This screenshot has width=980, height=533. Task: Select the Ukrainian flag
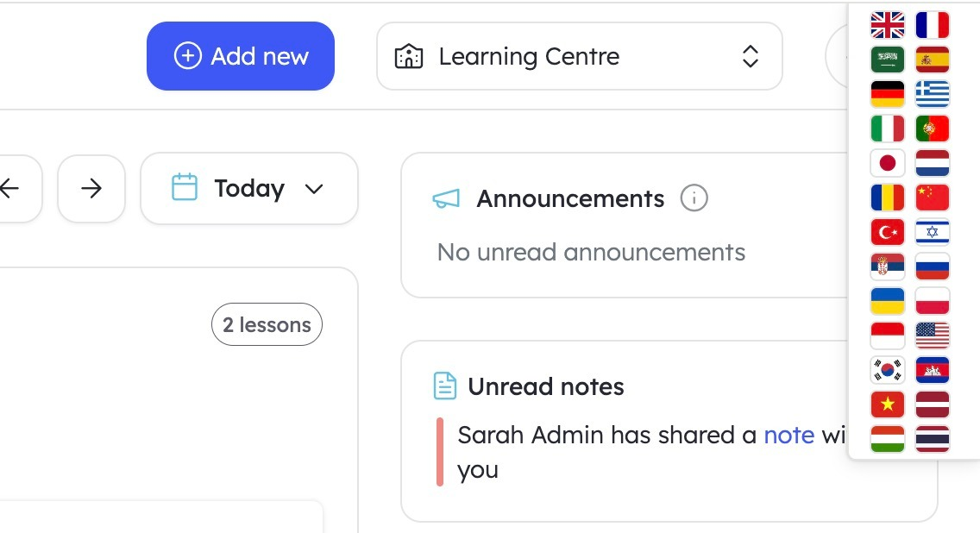[888, 301]
